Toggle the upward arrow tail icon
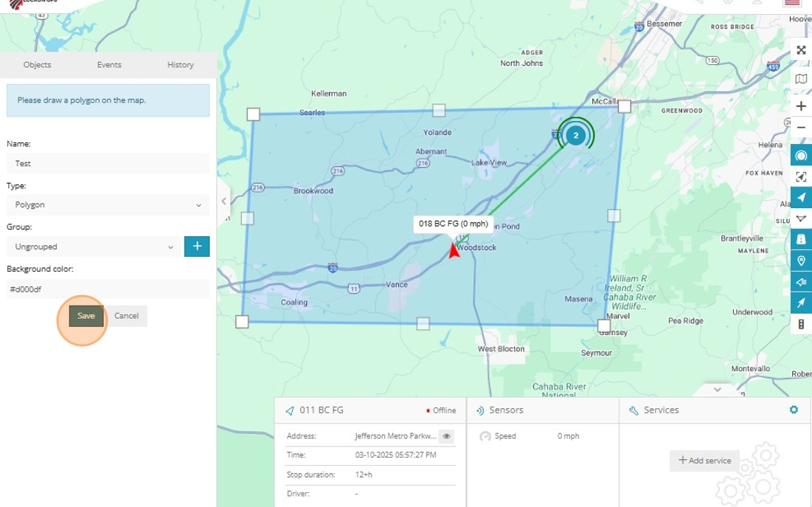This screenshot has height=507, width=812. tap(801, 303)
